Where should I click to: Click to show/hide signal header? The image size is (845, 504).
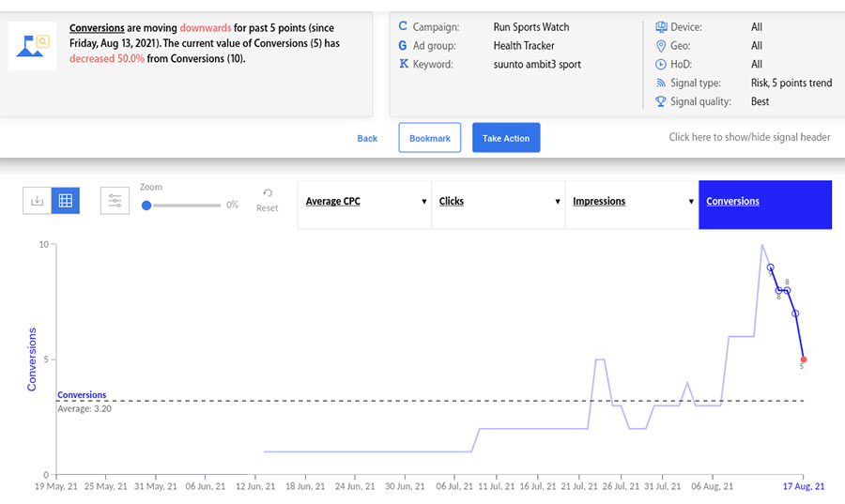coord(749,137)
